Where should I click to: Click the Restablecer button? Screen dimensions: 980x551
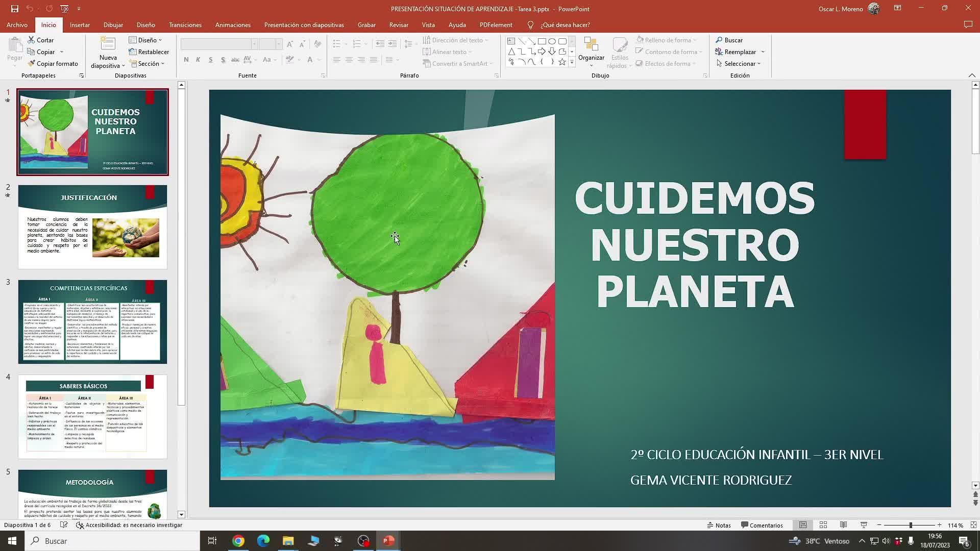tap(149, 52)
